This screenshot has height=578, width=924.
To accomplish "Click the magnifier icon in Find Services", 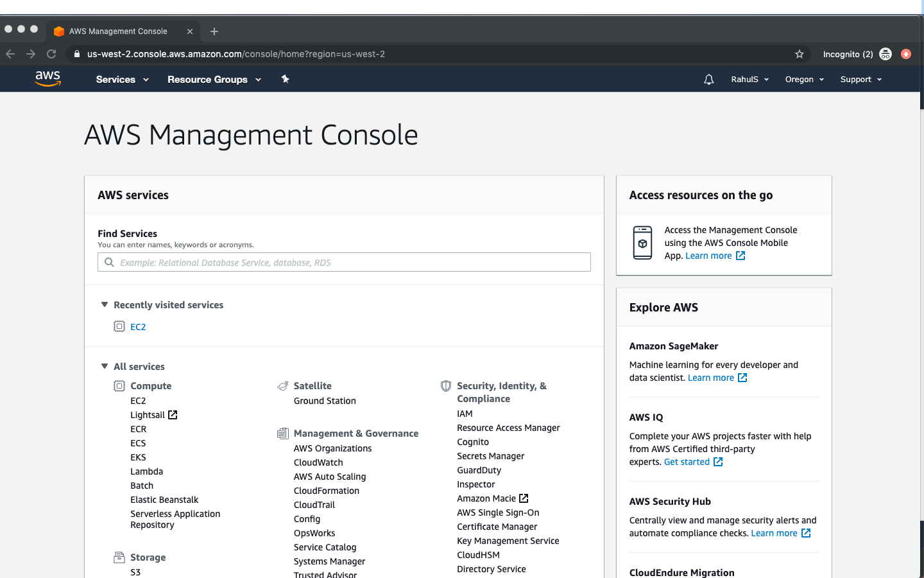I will pyautogui.click(x=108, y=262).
